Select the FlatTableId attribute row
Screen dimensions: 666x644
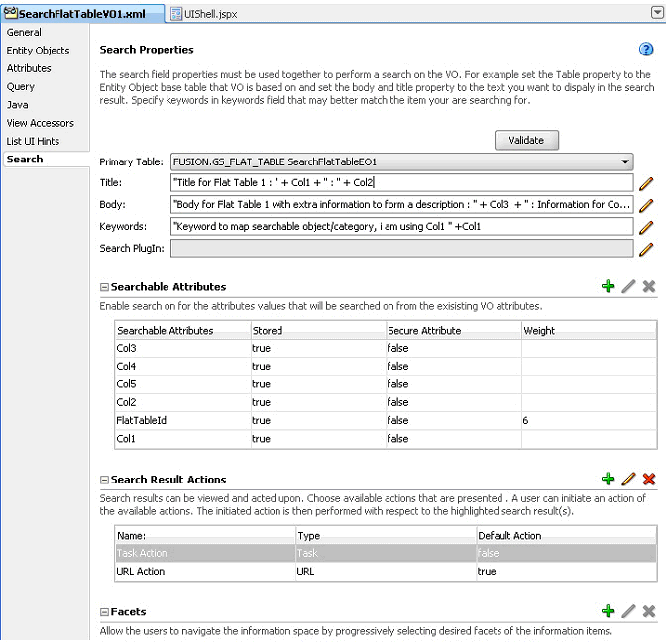[x=386, y=421]
